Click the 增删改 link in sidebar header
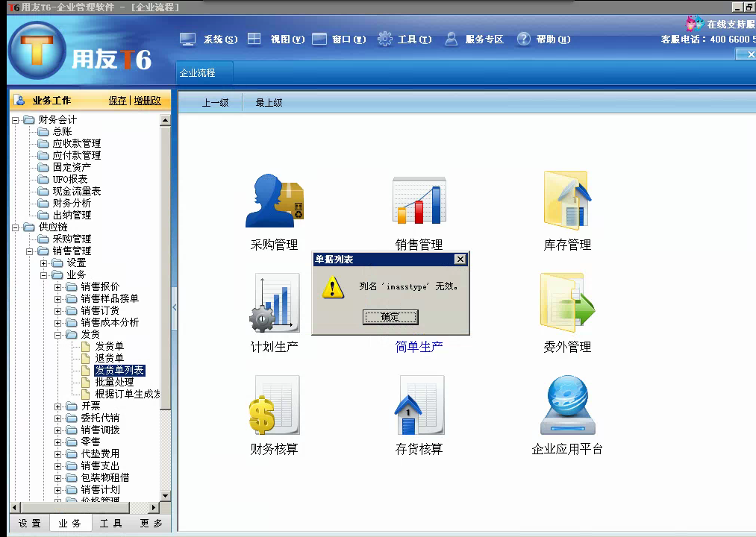This screenshot has width=756, height=537. [x=148, y=100]
